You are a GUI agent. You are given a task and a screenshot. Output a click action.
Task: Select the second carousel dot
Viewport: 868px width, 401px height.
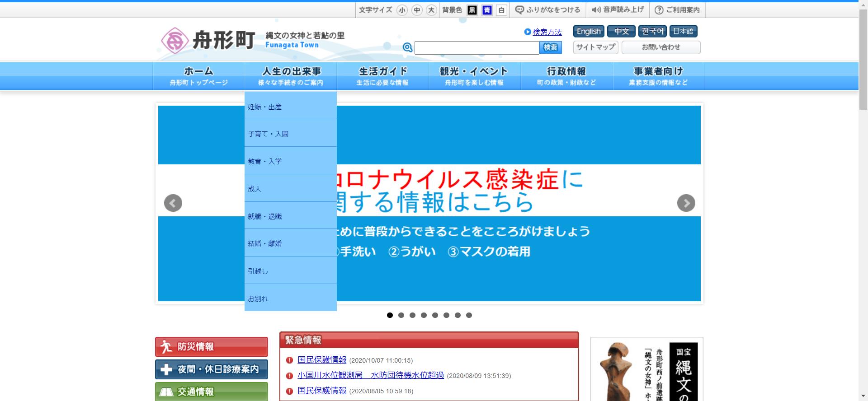(x=401, y=315)
